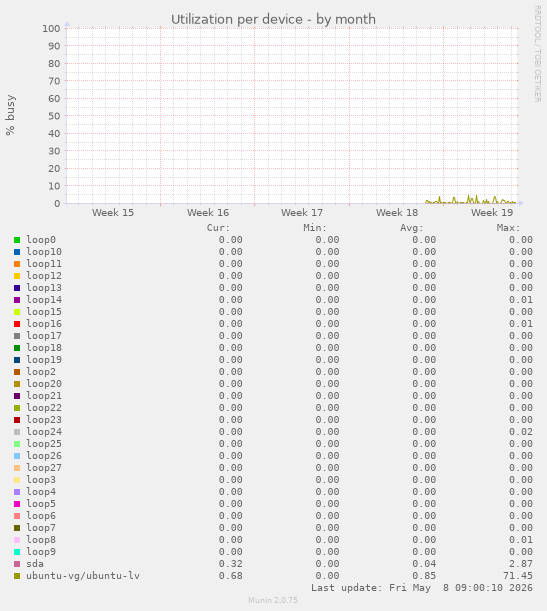
Task: Click the loop16 red legend swatch
Action: 17,324
